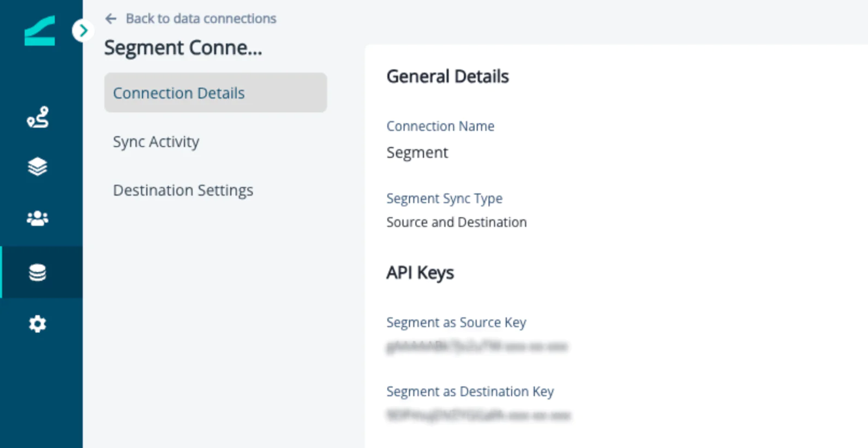Open the Settings gear icon
868x448 pixels.
pyautogui.click(x=38, y=324)
